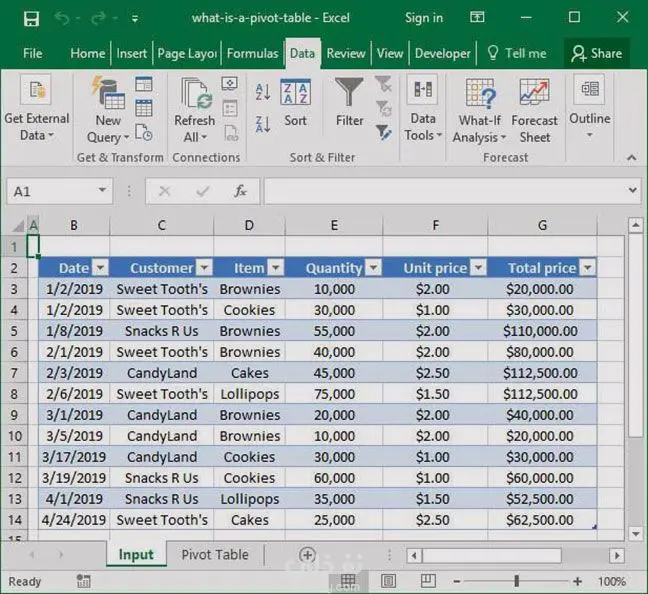
Task: Add a new sheet with plus icon
Action: point(307,555)
